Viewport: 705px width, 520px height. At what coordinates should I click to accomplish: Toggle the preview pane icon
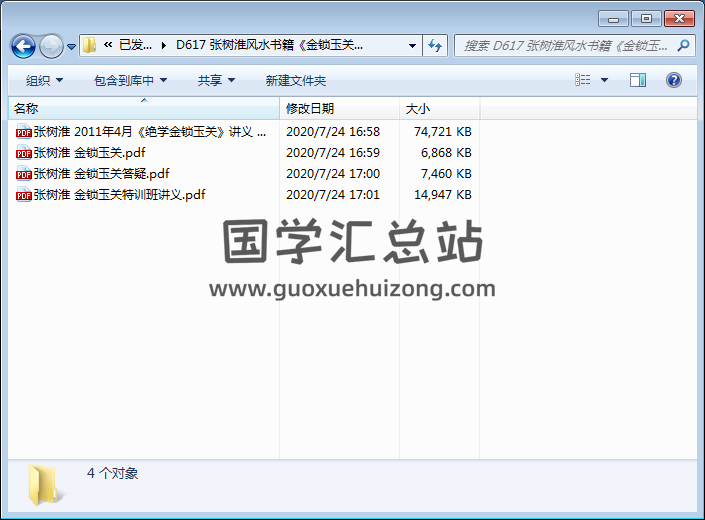[x=638, y=80]
